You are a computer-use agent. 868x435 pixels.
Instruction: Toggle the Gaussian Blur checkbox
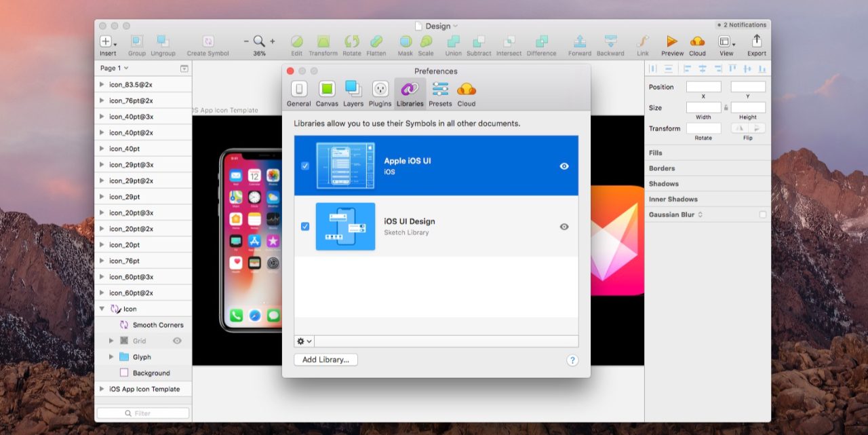[x=763, y=214]
